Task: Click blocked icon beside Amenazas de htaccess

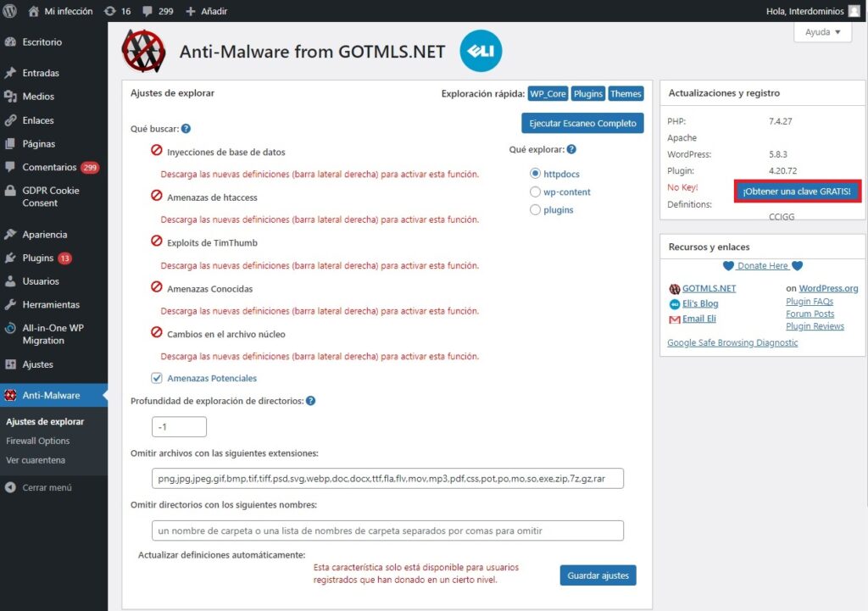Action: (157, 196)
